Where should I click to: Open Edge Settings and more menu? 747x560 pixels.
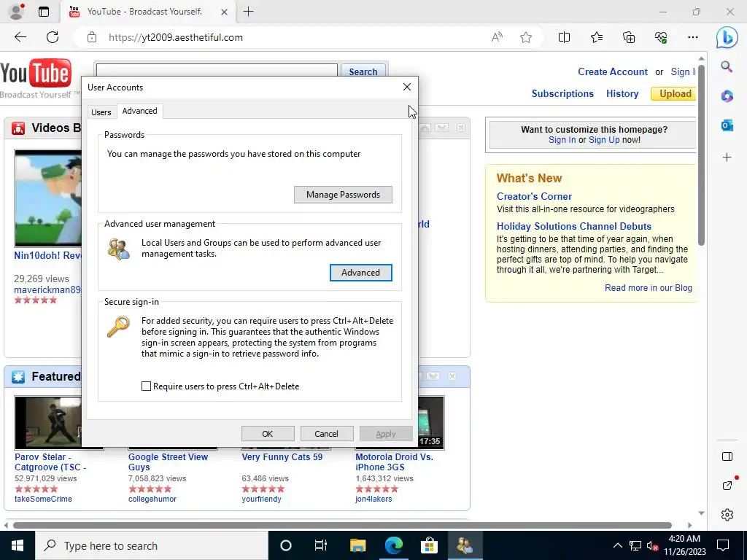point(693,37)
